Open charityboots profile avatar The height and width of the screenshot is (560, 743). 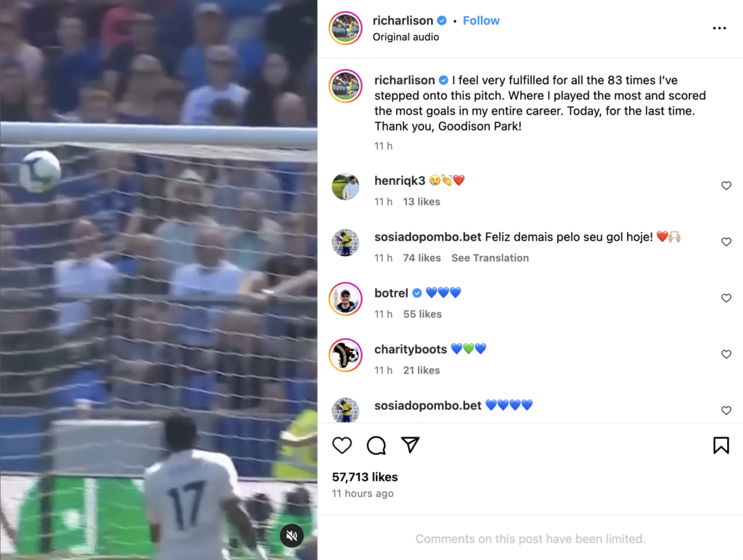coord(345,355)
